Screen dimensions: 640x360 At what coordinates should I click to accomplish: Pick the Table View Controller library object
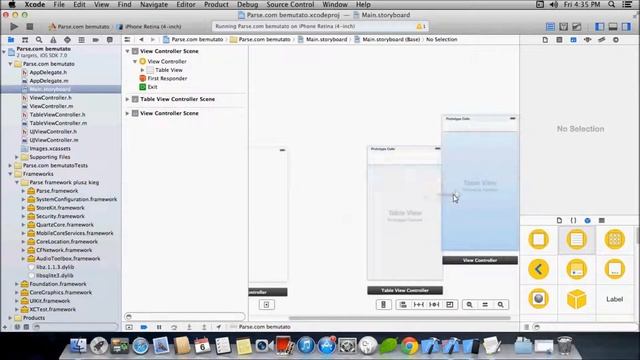pyautogui.click(x=576, y=239)
